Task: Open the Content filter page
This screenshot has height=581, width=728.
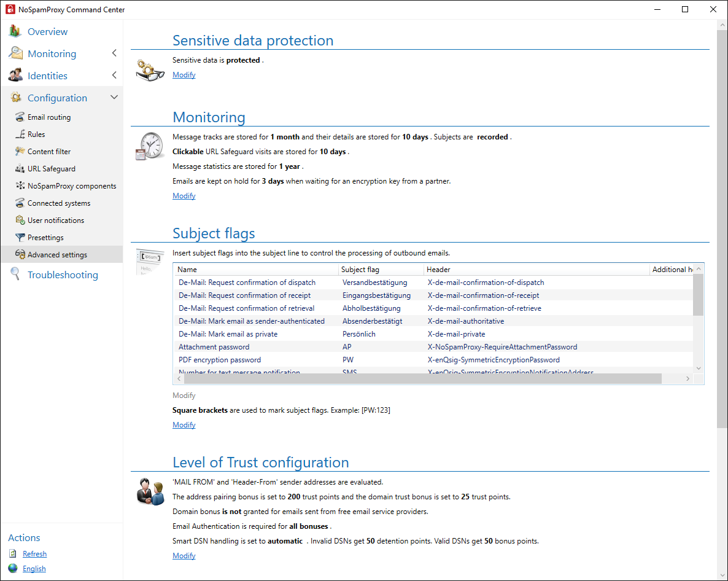Action: [49, 152]
